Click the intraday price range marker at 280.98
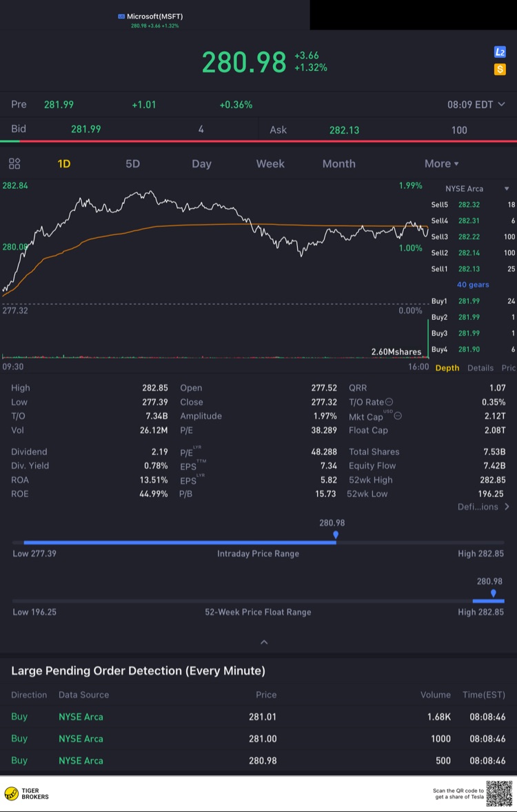 (336, 534)
